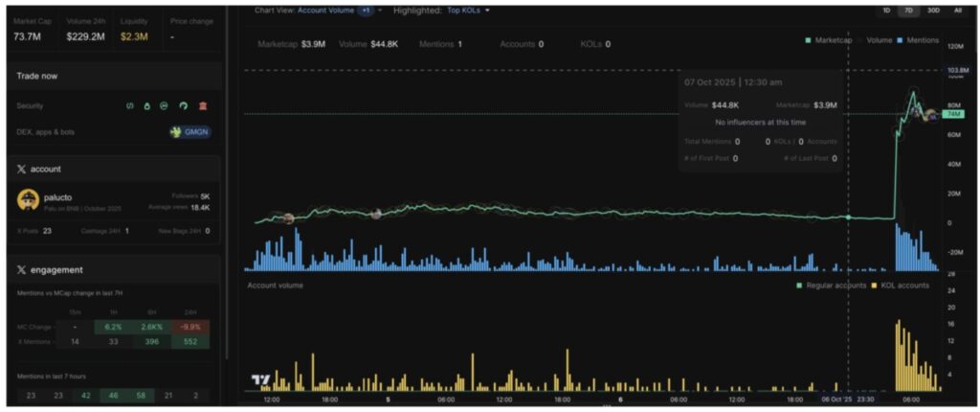Open the palucto profile avatar
This screenshot has width=980, height=412.
[28, 199]
